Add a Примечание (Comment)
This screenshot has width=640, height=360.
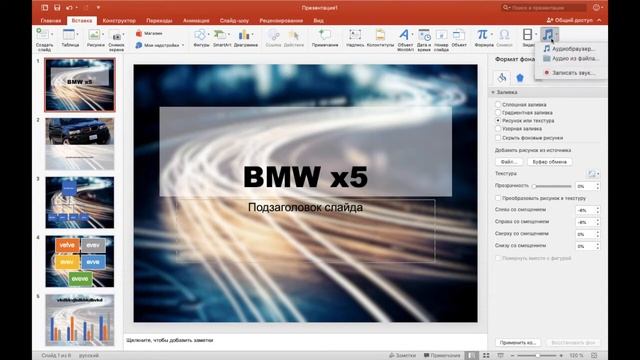tap(325, 35)
